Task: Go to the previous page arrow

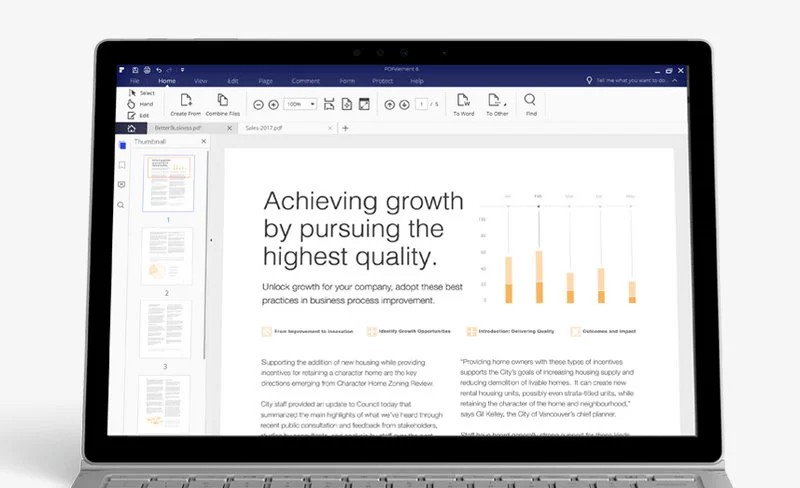Action: click(x=389, y=104)
